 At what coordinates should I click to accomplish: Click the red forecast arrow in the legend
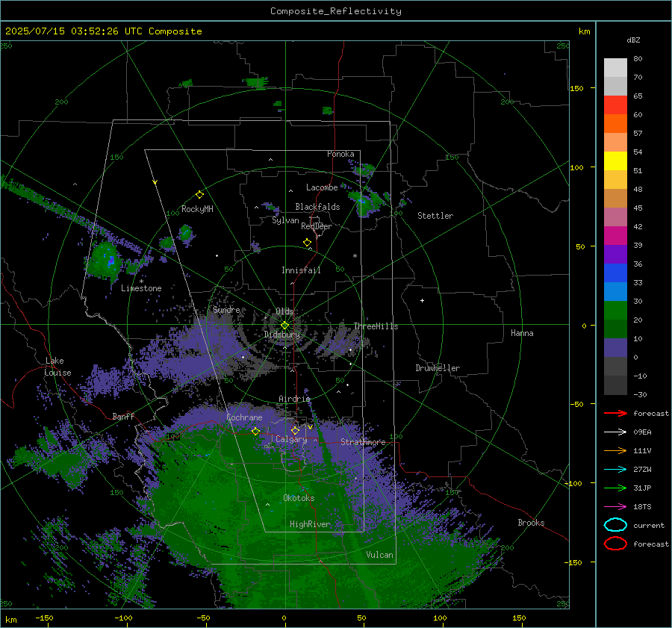615,413
